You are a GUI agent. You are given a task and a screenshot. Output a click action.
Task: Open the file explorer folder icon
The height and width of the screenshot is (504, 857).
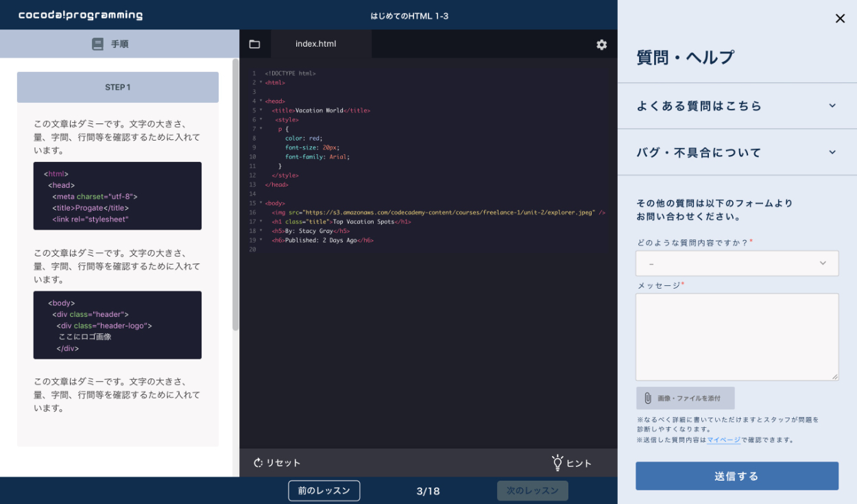[x=254, y=44]
